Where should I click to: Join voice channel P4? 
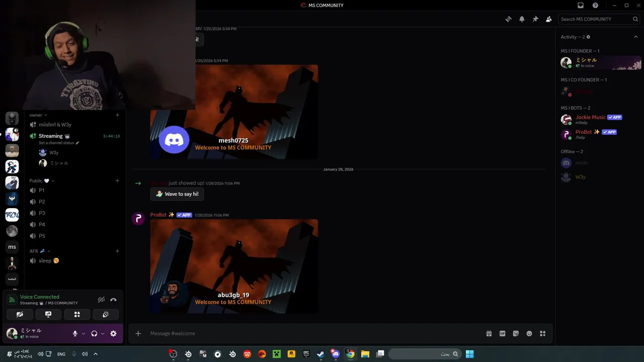74,224
